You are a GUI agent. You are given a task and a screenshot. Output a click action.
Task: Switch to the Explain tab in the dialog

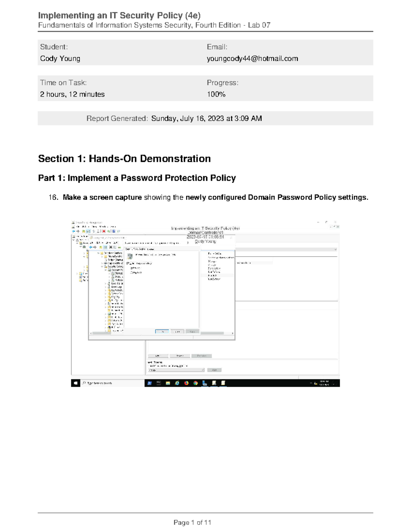[x=151, y=249]
